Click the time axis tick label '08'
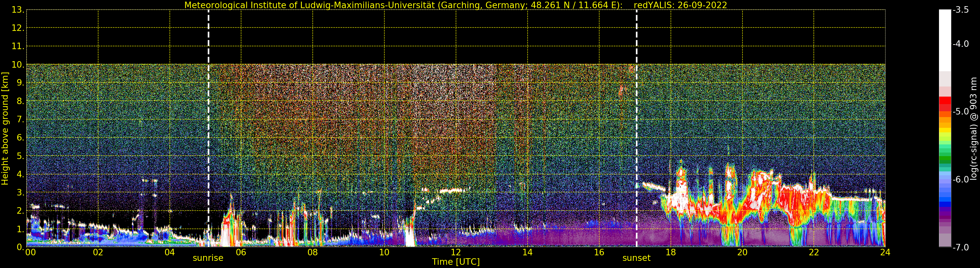The height and width of the screenshot is (268, 980). [313, 252]
